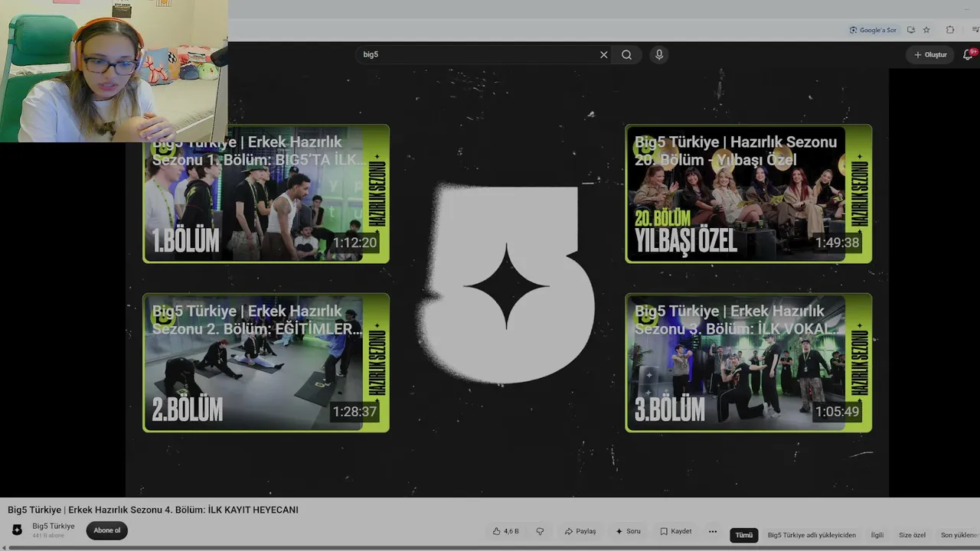
Task: Click the magnifier search button
Action: pyautogui.click(x=626, y=54)
